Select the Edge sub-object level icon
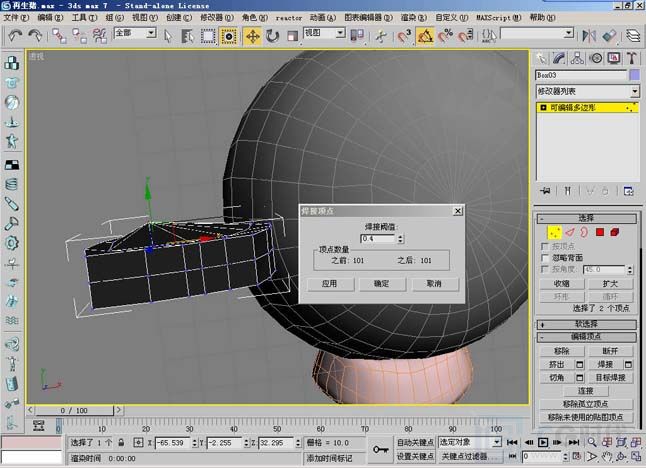This screenshot has width=646, height=468. 570,232
